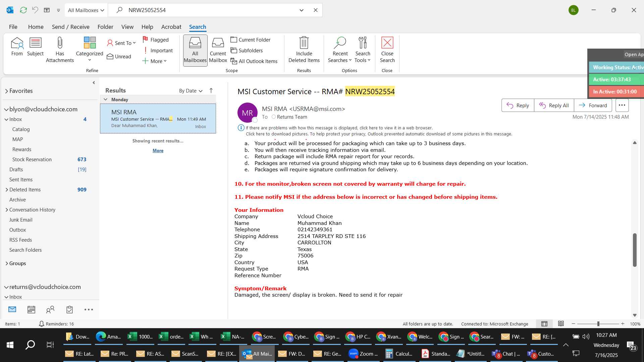644x362 pixels.
Task: Click Forward button
Action: [593, 105]
